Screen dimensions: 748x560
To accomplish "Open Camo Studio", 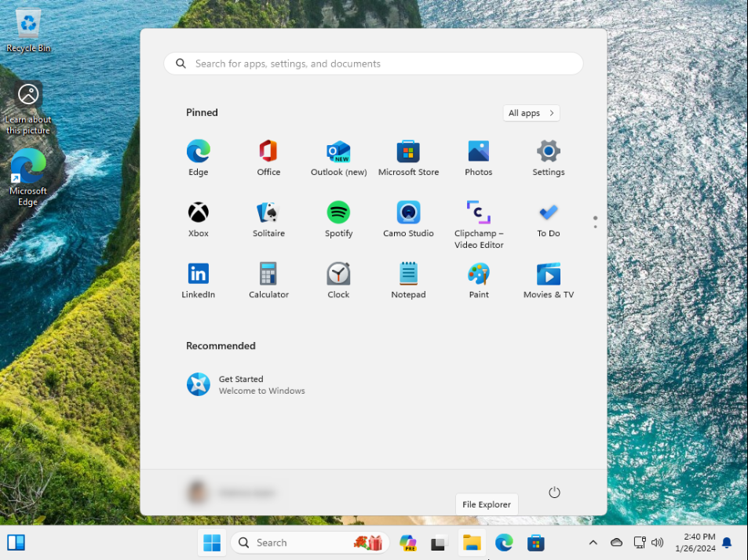I will [408, 220].
